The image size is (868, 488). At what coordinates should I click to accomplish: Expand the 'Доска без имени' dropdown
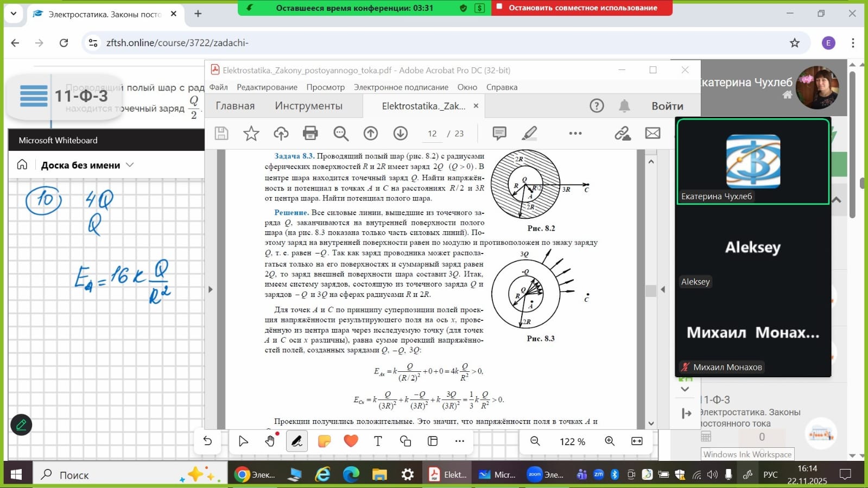click(x=130, y=165)
